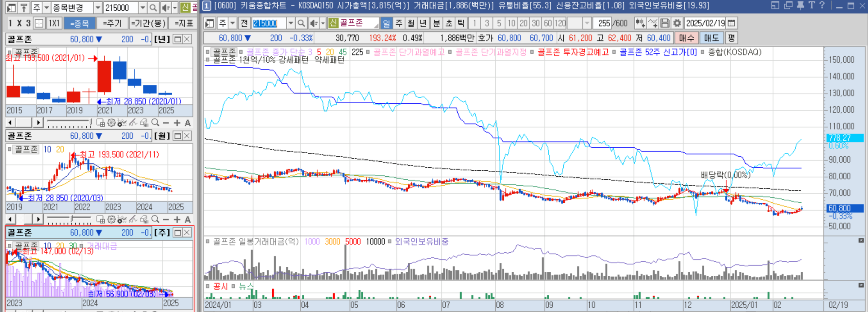
Task: Open the font size T icon
Action: (812, 5)
